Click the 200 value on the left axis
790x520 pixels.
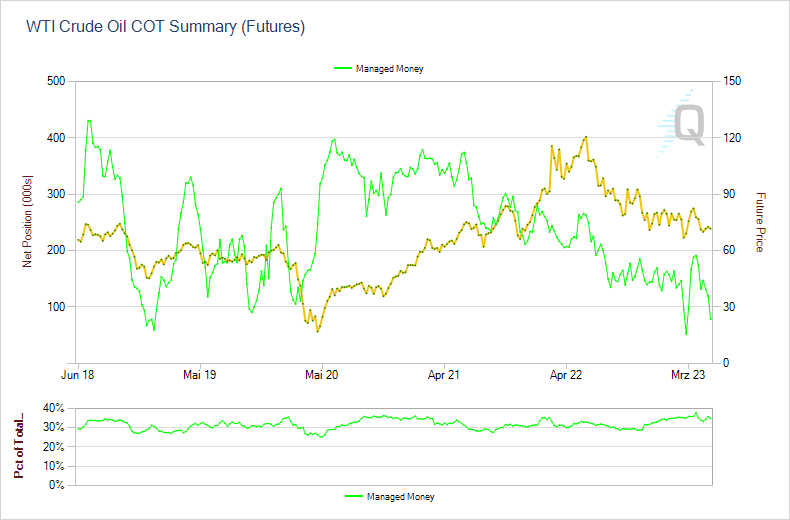point(56,250)
